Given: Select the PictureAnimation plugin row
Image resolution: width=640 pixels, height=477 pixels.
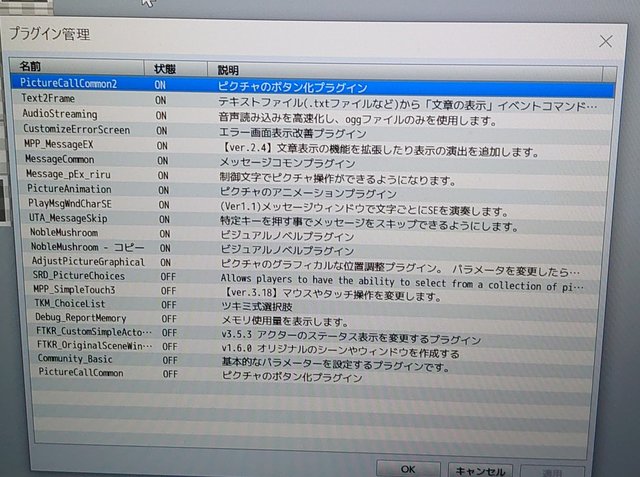Looking at the screenshot, I should (313, 191).
